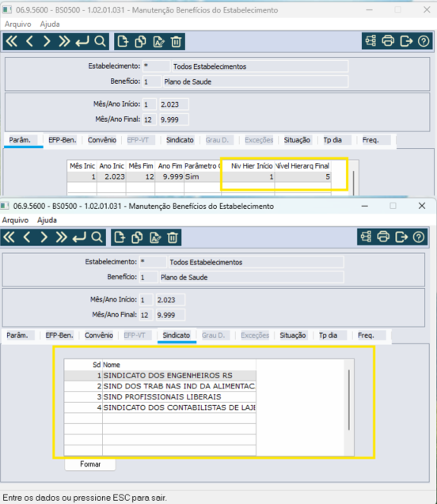New record icon in back window toolbar
The width and height of the screenshot is (437, 504).
(123, 41)
